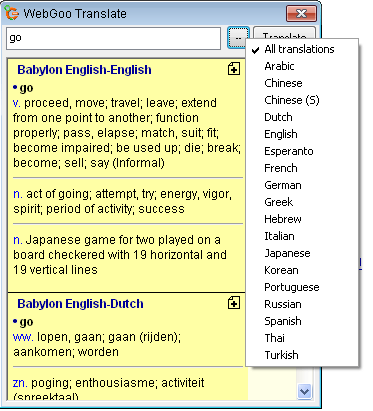Choose German from the language menu
The width and height of the screenshot is (373, 411).
302,185
